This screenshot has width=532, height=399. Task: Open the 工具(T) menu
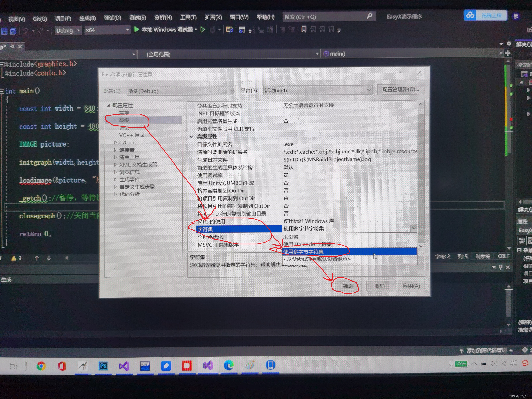click(x=188, y=17)
